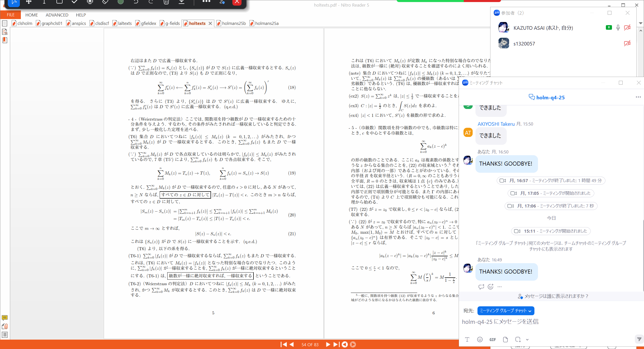Viewport: 644px width, 349px height.
Task: Select the eraser annotation tool
Action: coord(105,2)
